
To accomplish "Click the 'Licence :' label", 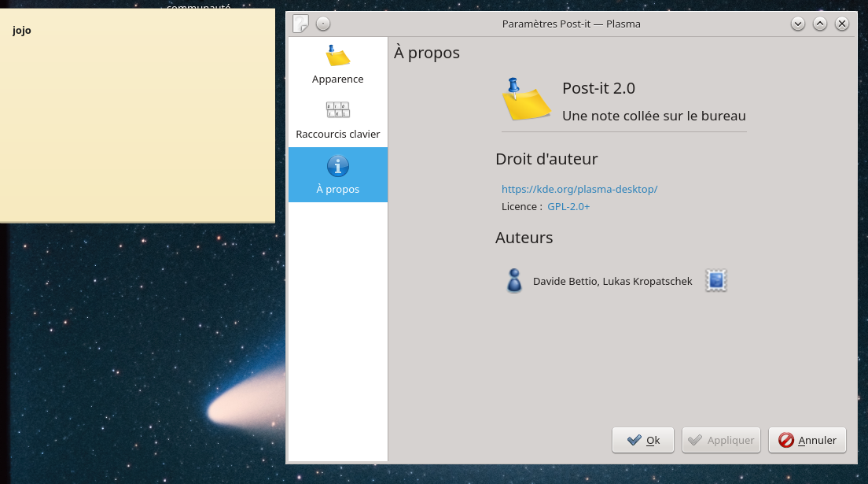I will click(521, 207).
